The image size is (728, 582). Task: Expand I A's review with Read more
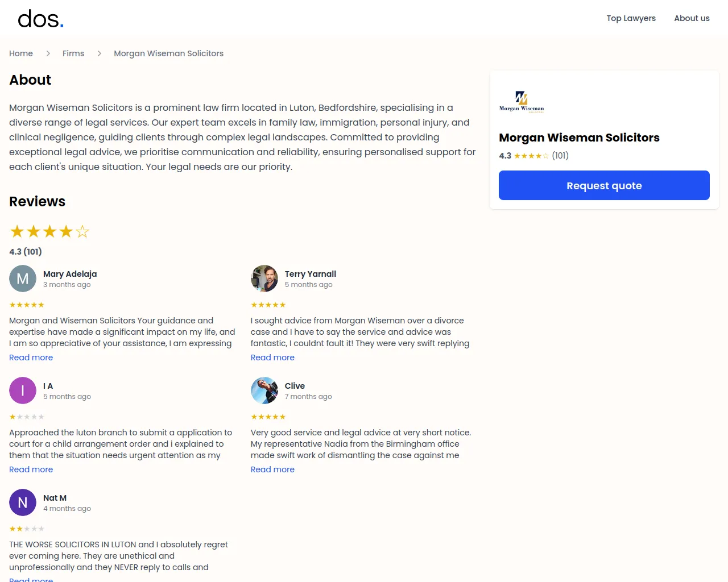tap(31, 469)
